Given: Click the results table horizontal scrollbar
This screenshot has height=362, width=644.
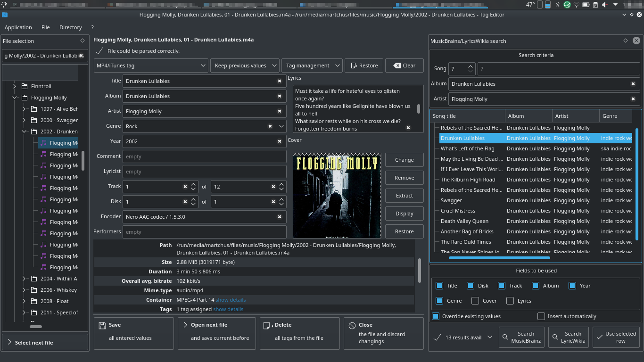Looking at the screenshot, I should coord(499,258).
